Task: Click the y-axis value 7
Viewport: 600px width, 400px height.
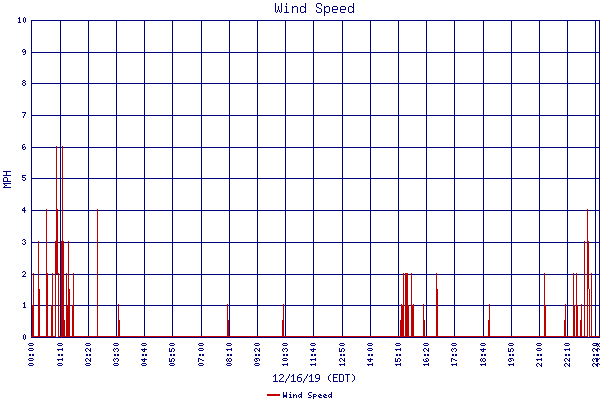Action: click(x=24, y=115)
